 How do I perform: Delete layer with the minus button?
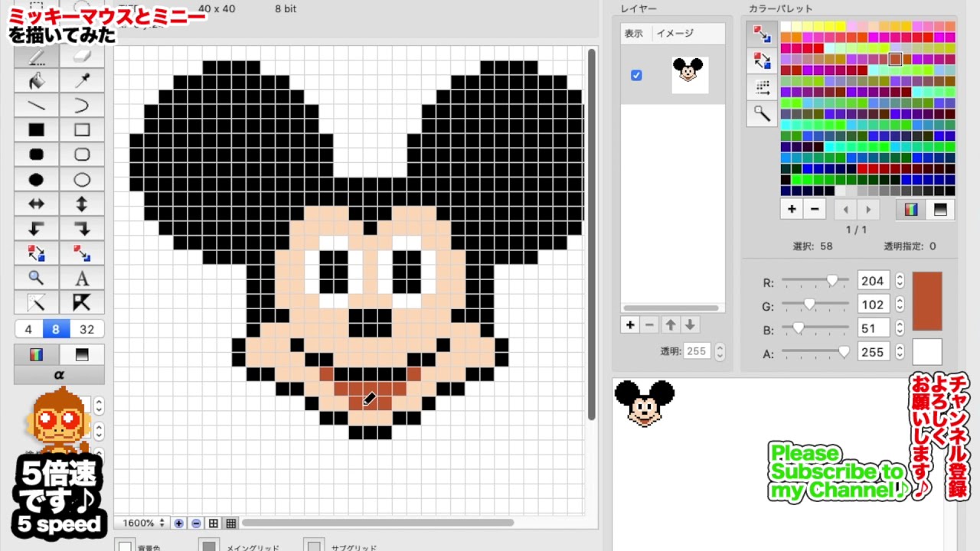point(649,325)
